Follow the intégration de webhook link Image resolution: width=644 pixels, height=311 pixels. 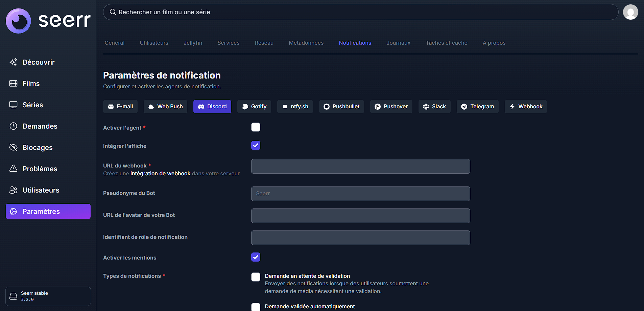pos(160,174)
